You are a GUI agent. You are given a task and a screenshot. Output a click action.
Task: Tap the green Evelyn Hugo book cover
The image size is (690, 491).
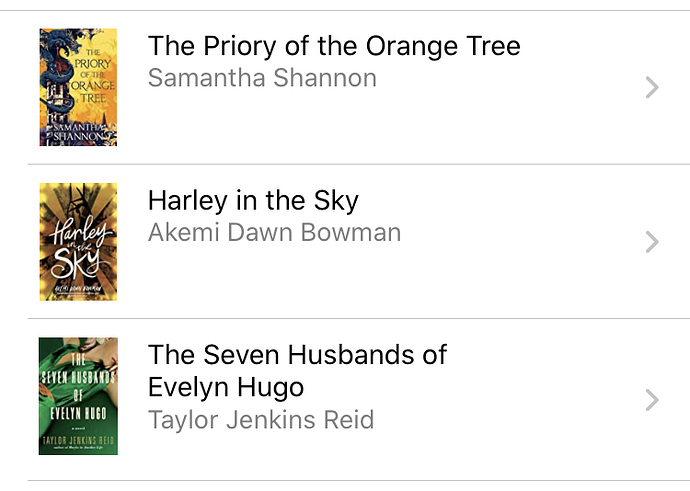point(78,396)
